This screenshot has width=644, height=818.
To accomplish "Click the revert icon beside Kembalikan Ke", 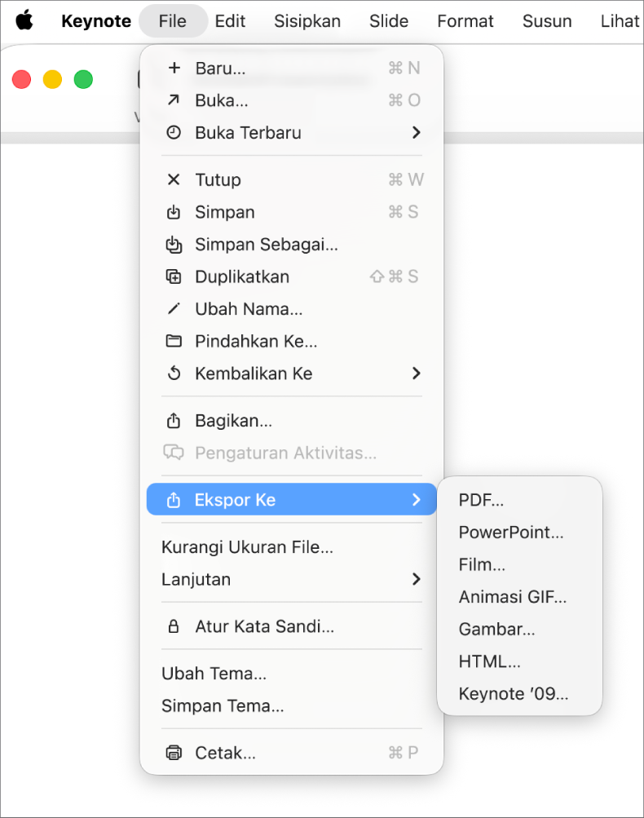I will click(174, 374).
